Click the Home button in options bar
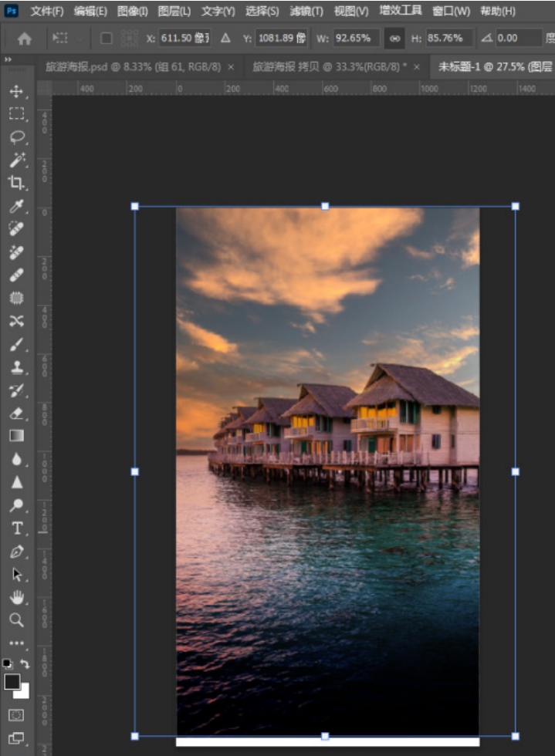Image resolution: width=555 pixels, height=756 pixels. [x=25, y=38]
